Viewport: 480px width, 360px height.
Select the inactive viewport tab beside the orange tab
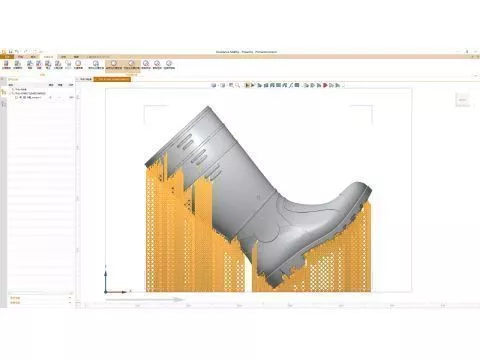(85, 79)
